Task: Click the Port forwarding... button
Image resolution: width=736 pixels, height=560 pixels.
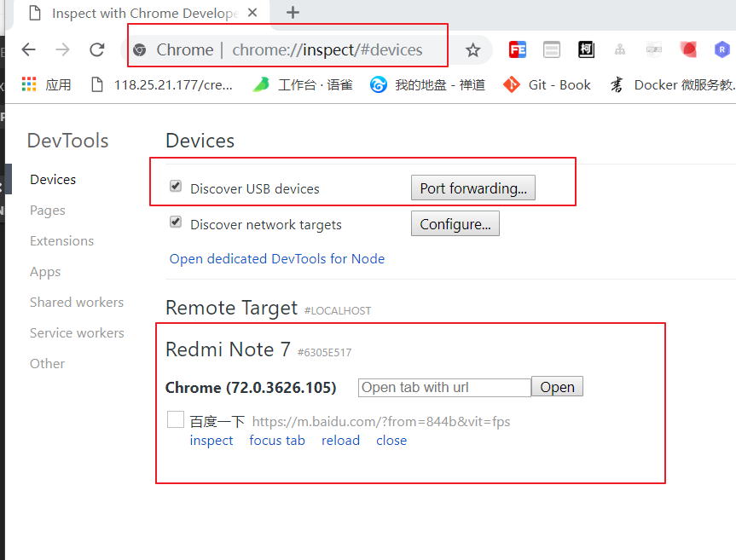Action: (473, 188)
